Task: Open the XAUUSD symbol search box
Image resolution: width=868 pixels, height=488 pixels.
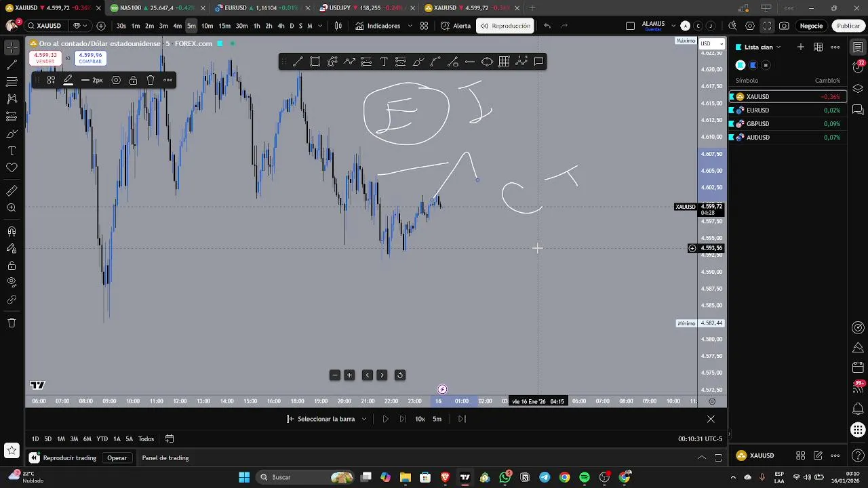Action: click(46, 26)
